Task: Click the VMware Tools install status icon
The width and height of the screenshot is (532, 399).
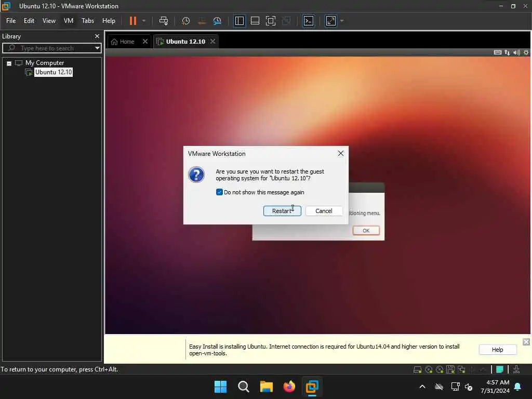Action: [516, 369]
